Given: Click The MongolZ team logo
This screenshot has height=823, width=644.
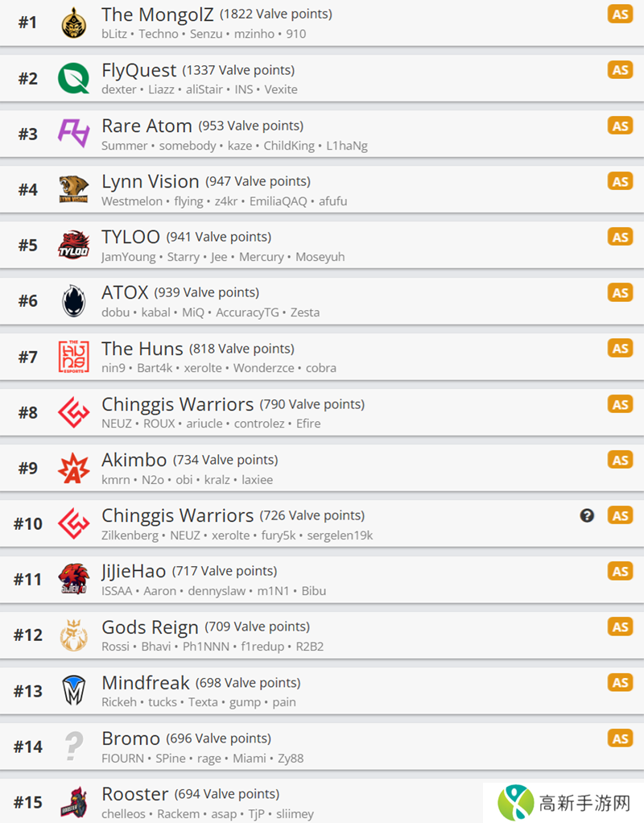Looking at the screenshot, I should [x=74, y=23].
